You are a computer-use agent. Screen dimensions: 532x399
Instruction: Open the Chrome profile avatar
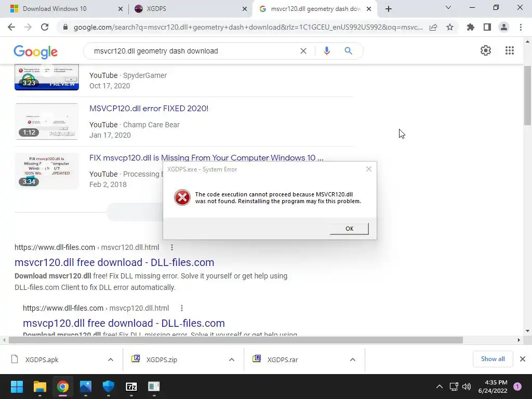click(x=504, y=27)
